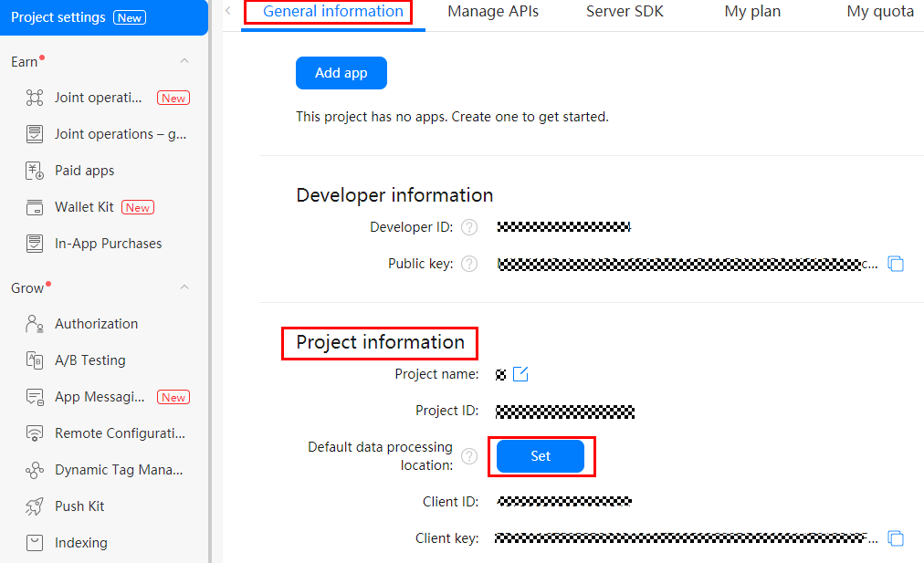Open the Server SDK tab

pyautogui.click(x=625, y=12)
